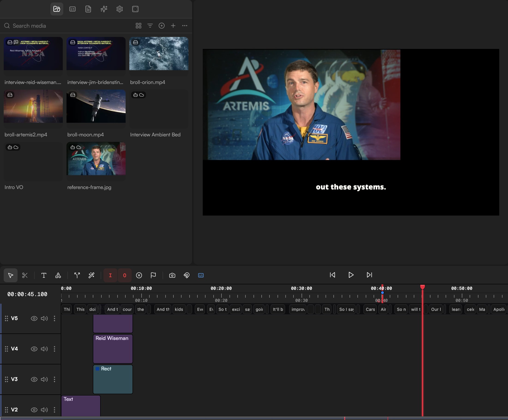Select the Rect clip on V3
This screenshot has width=508, height=420.
click(x=113, y=379)
